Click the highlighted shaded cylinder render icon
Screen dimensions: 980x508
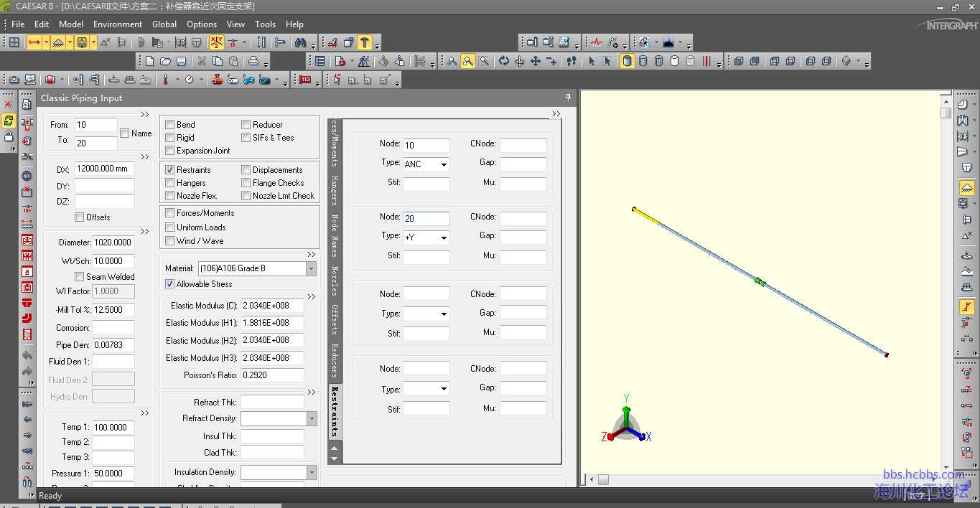(x=627, y=62)
